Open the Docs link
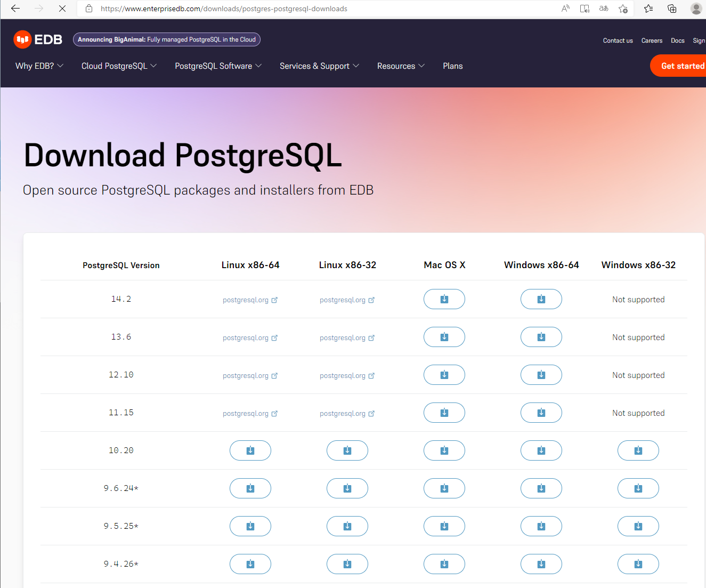The height and width of the screenshot is (588, 706). tap(677, 41)
